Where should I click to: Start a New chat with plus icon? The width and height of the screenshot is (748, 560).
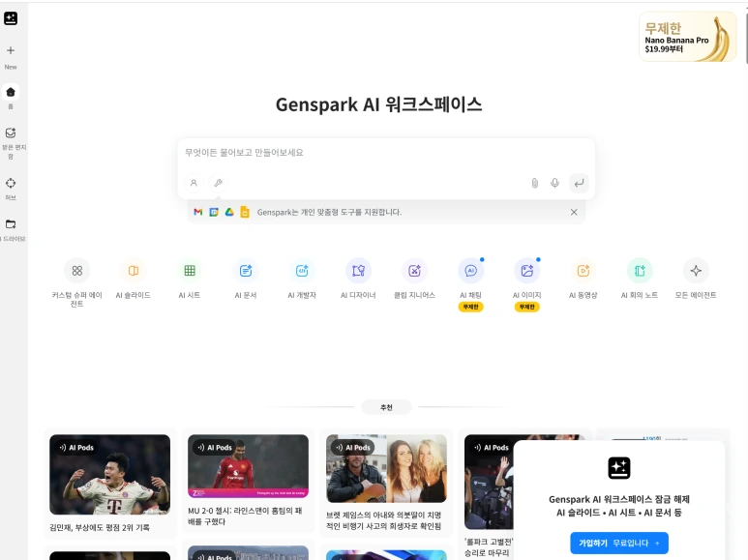coord(11,50)
